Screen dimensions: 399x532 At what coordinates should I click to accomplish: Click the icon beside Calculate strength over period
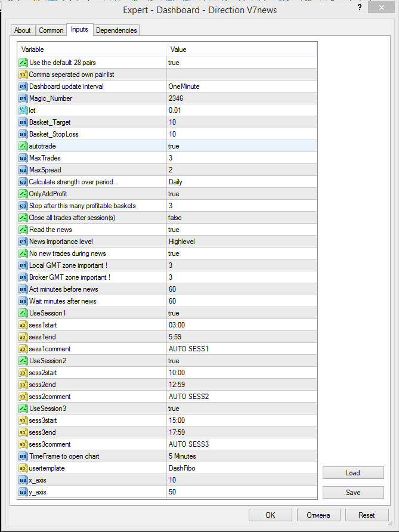pos(23,182)
